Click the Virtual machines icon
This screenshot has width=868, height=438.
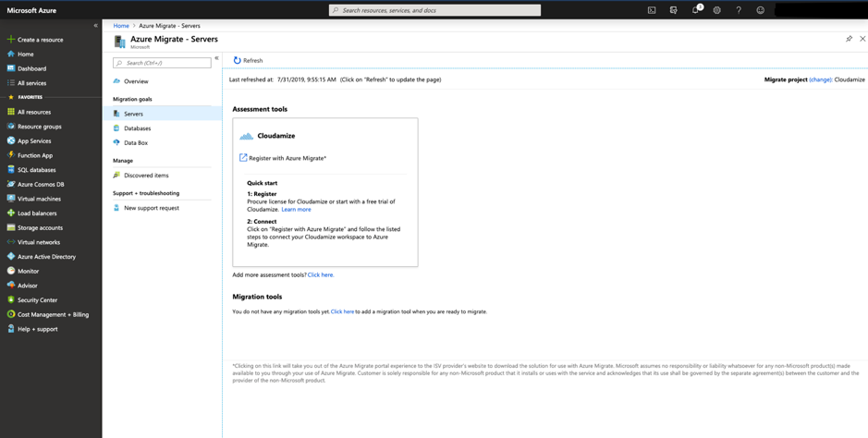[10, 199]
